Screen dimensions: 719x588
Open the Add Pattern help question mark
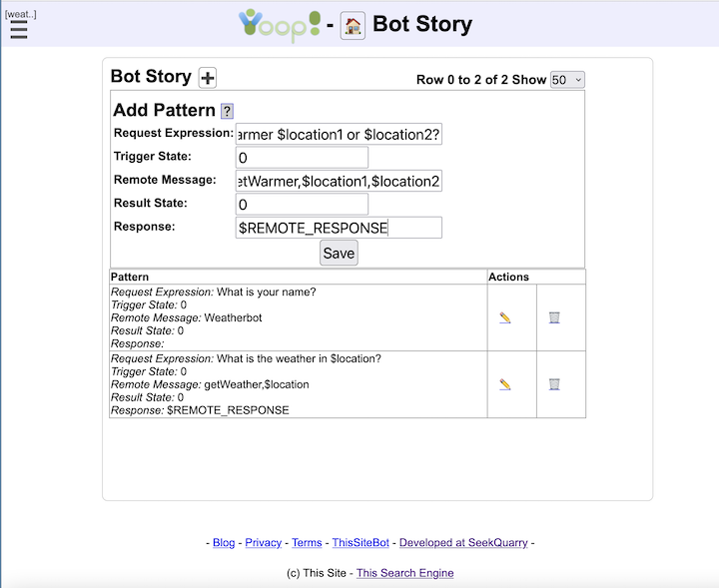[x=227, y=111]
